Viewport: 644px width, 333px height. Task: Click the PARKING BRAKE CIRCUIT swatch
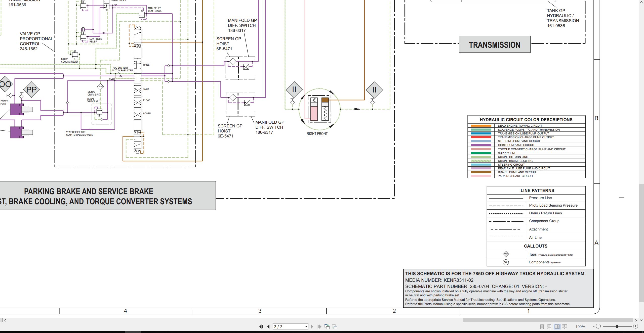click(x=481, y=176)
